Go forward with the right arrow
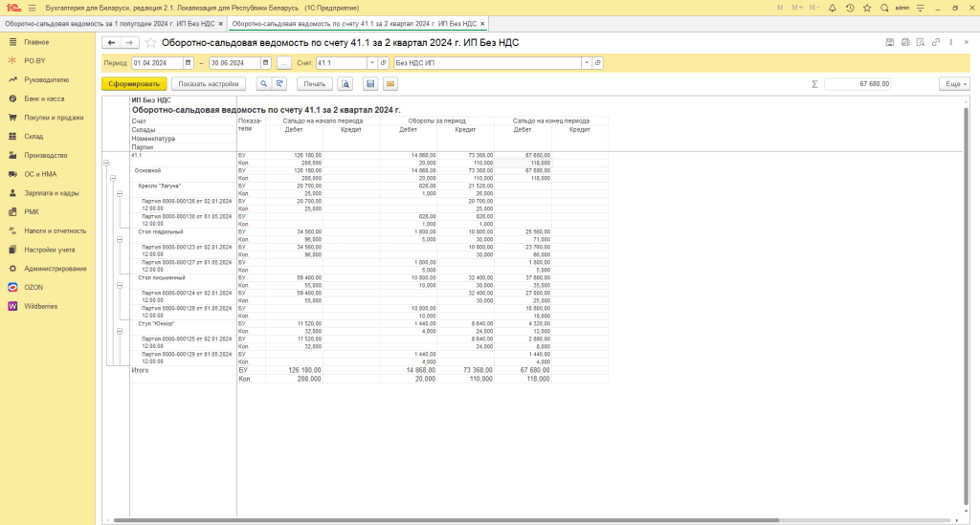Image resolution: width=980 pixels, height=525 pixels. coord(129,42)
